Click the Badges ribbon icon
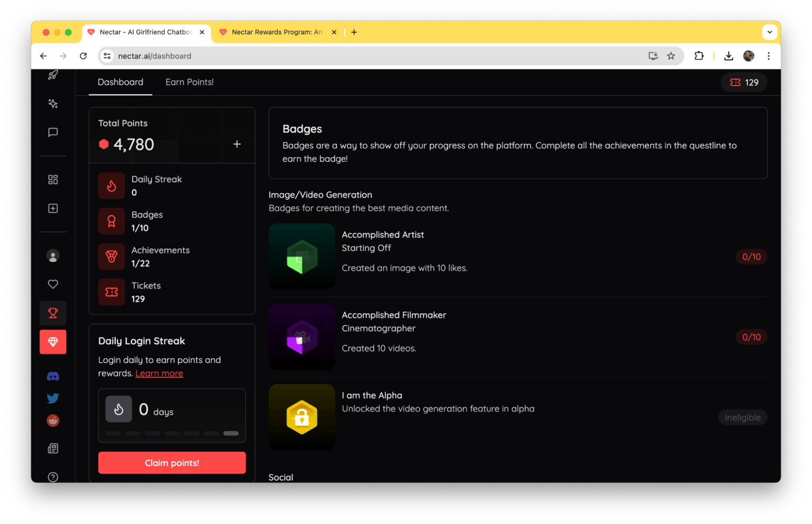The height and width of the screenshot is (524, 812). 112,221
